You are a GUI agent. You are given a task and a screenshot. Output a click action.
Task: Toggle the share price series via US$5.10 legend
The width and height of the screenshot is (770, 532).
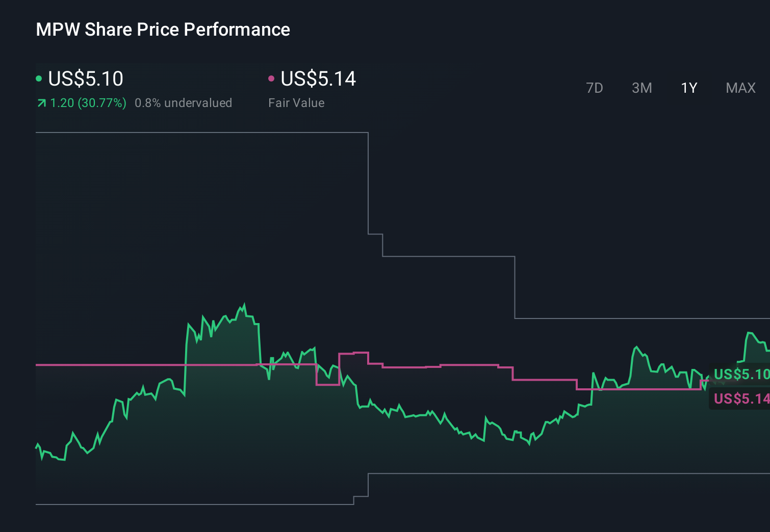coord(84,78)
